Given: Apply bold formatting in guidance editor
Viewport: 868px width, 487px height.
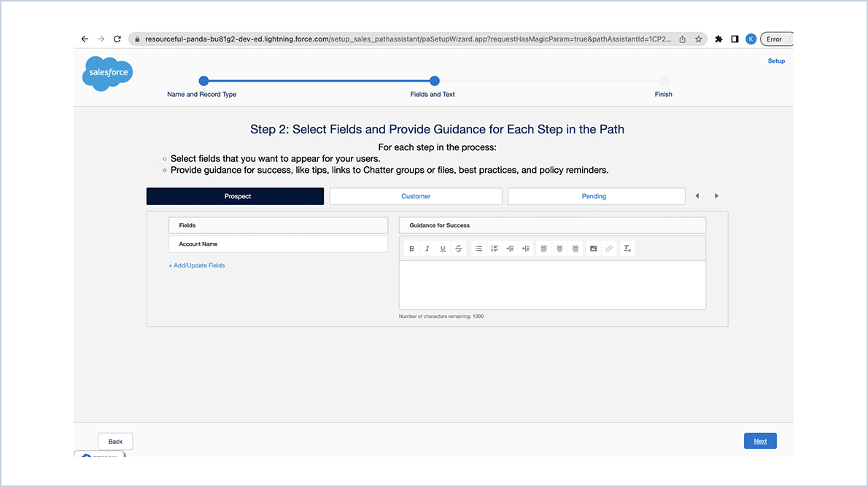Looking at the screenshot, I should point(411,248).
